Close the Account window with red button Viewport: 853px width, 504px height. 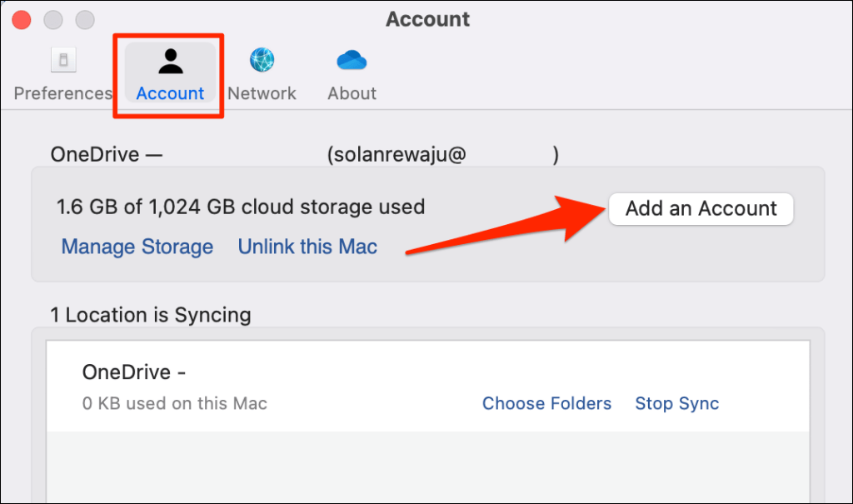pyautogui.click(x=22, y=20)
